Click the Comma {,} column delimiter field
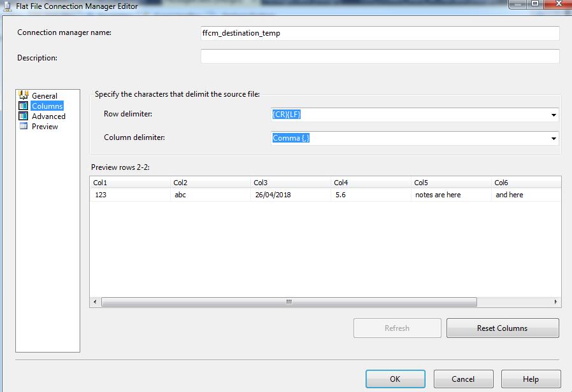 [x=415, y=139]
